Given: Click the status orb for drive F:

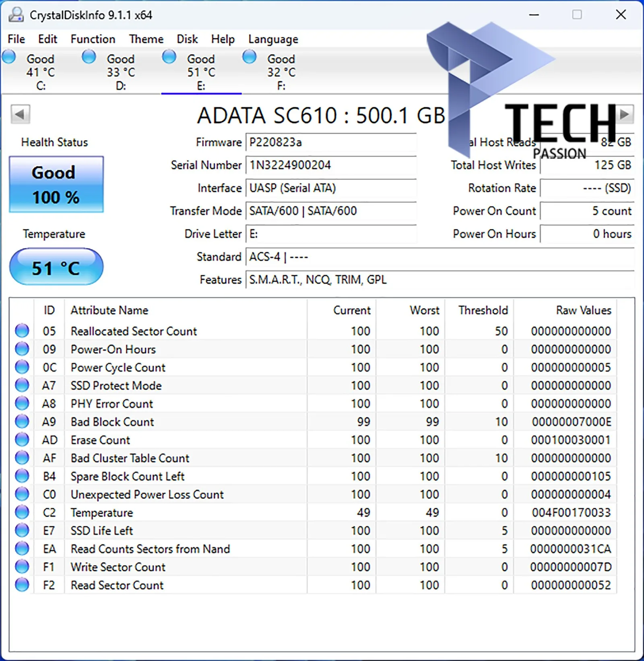Looking at the screenshot, I should (x=250, y=57).
